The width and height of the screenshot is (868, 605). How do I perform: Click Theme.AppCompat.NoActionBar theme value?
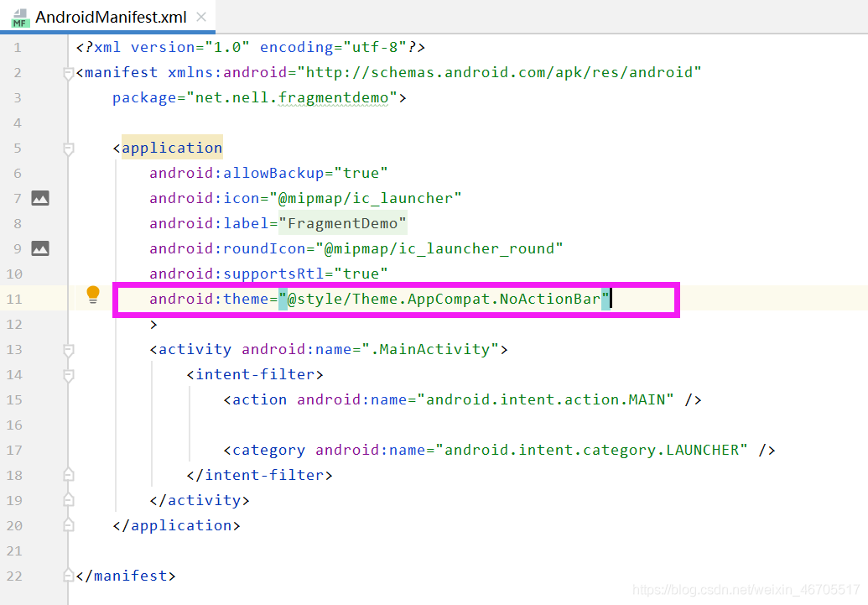444,300
